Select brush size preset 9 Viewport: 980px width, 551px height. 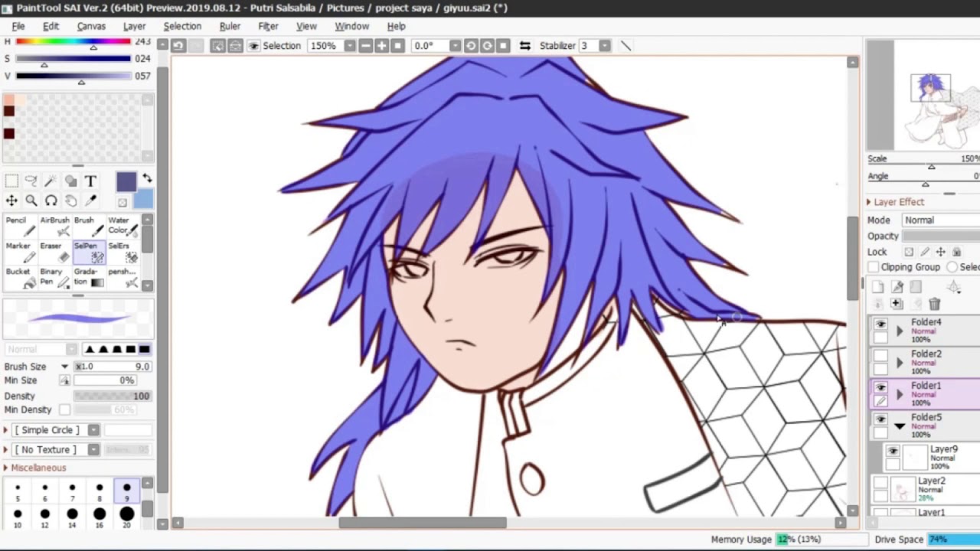(126, 491)
